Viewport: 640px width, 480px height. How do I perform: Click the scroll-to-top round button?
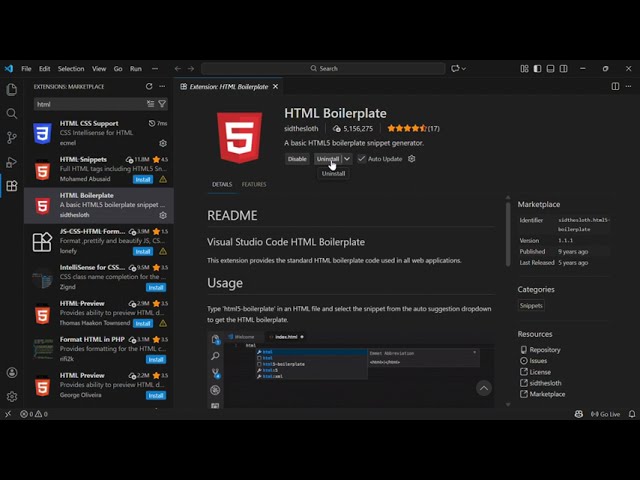(484, 388)
